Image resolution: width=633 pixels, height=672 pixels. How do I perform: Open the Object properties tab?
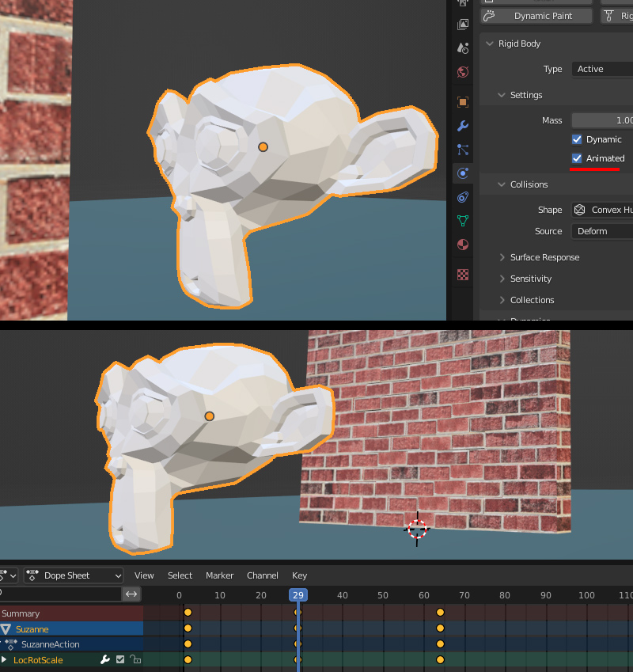463,102
